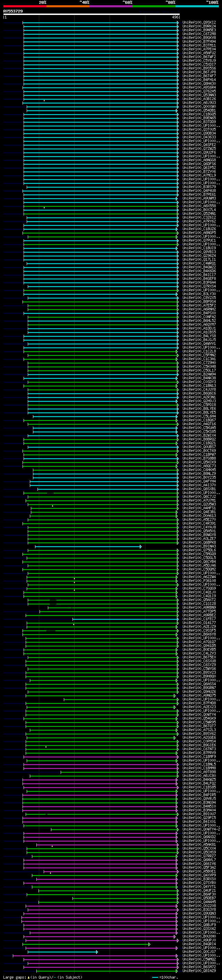Select the UniRef100_Q4SFE2 label
This screenshot has height=980, width=222.
click(199, 145)
